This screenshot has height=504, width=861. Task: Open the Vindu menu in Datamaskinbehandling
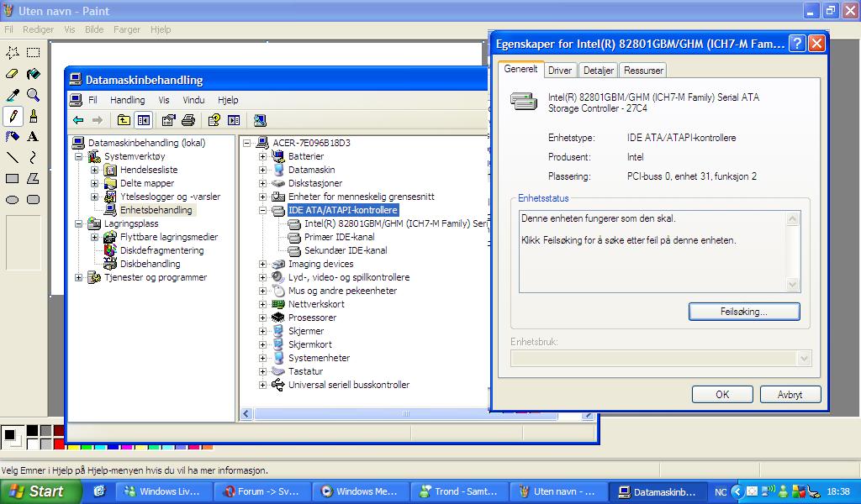coord(193,100)
